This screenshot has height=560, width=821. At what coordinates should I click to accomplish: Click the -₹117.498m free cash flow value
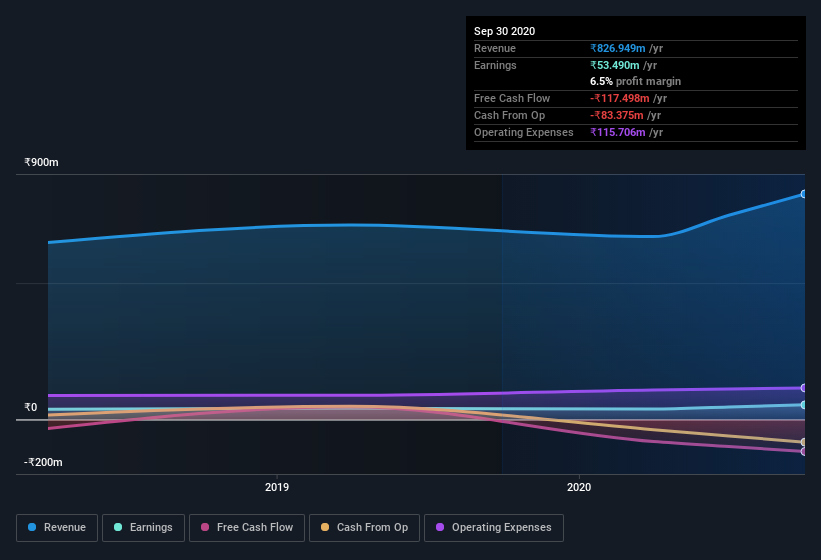(x=619, y=98)
